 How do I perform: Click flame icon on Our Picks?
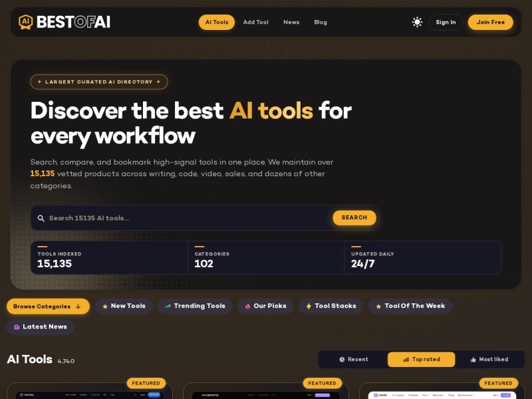pos(247,307)
